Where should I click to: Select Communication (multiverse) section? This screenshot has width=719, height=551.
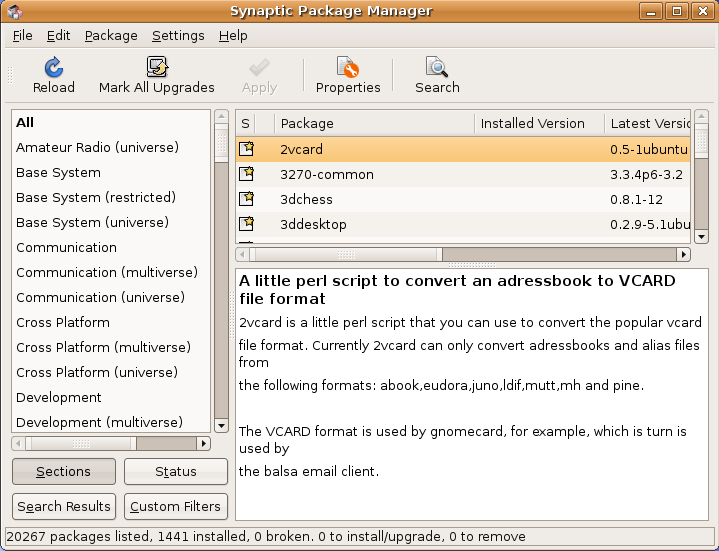point(111,272)
